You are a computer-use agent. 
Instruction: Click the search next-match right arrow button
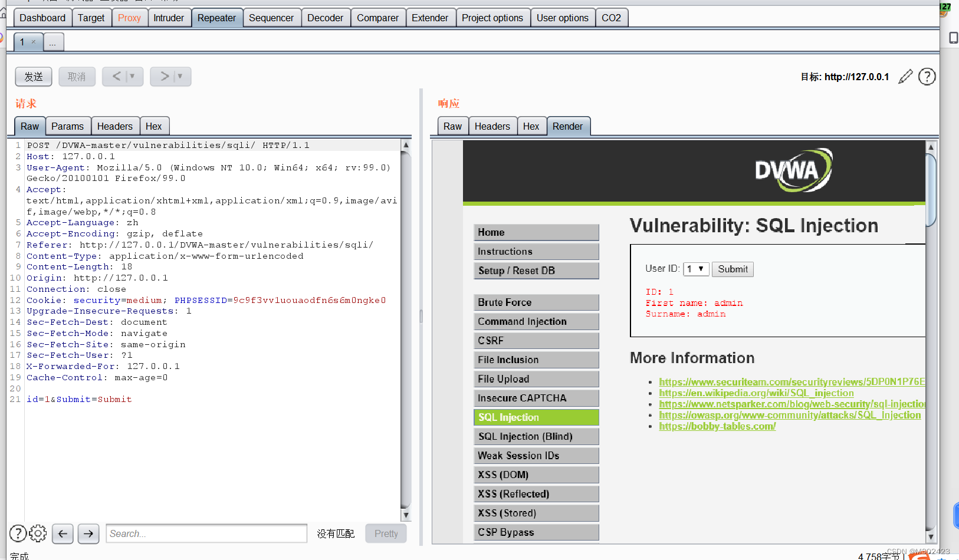coord(88,533)
